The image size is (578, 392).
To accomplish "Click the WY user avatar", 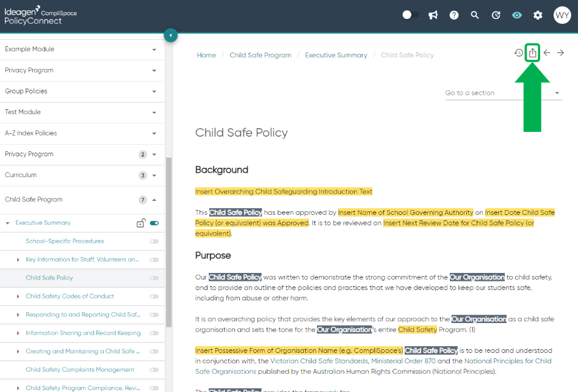I will tap(562, 15).
